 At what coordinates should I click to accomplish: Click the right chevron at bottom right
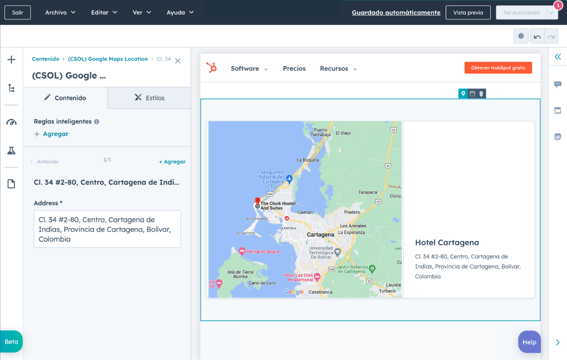(x=558, y=342)
